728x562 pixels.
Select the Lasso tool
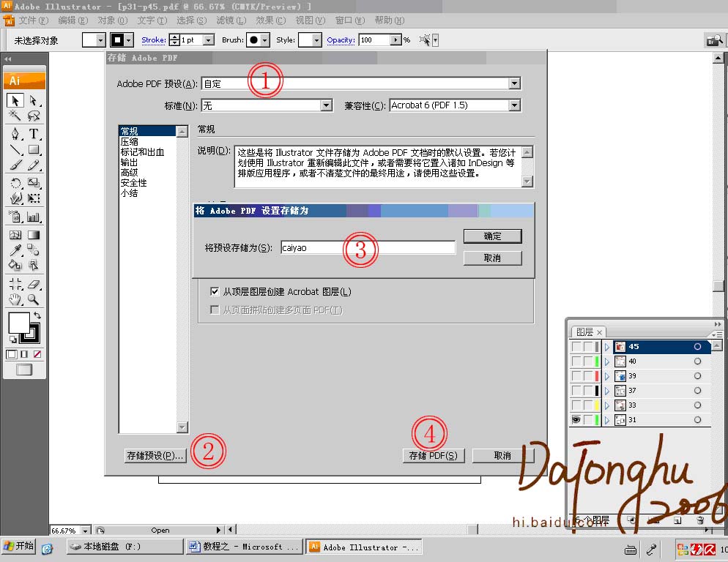(34, 115)
